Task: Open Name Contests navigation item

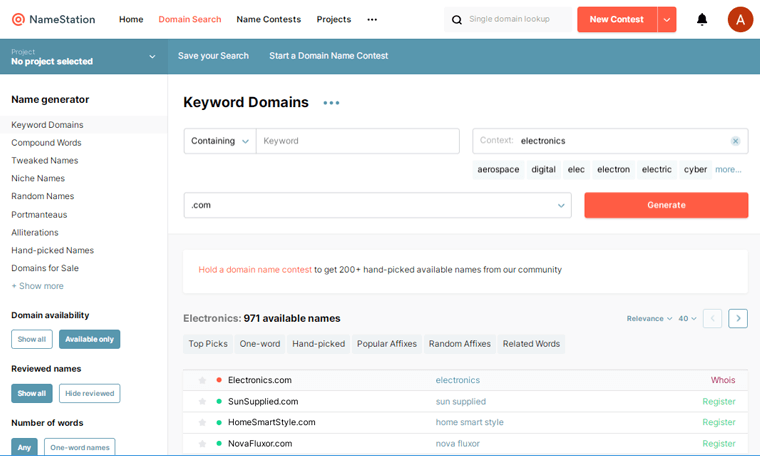Action: [x=269, y=19]
